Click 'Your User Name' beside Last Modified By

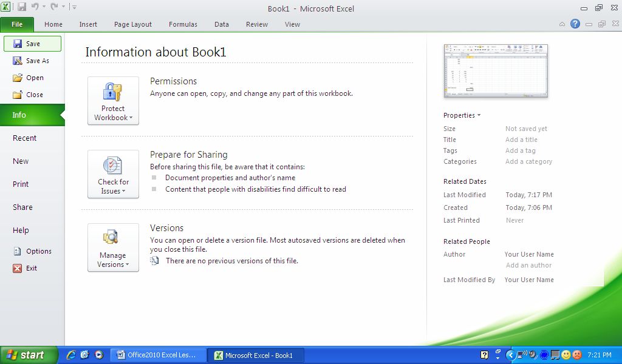pyautogui.click(x=529, y=280)
